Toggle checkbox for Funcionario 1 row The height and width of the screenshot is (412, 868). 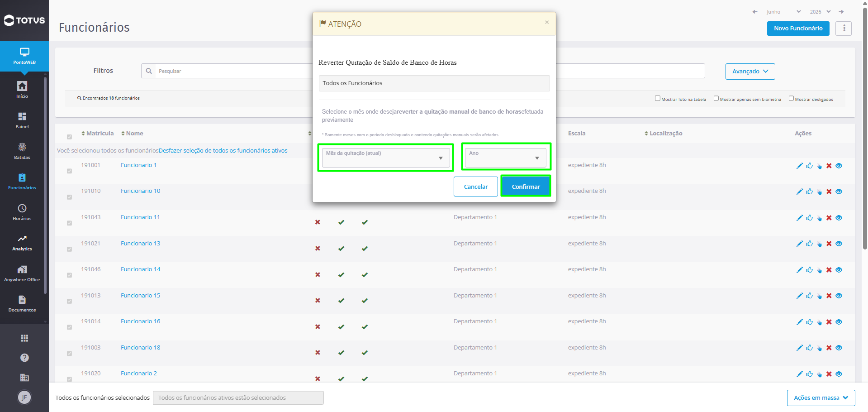click(x=69, y=171)
